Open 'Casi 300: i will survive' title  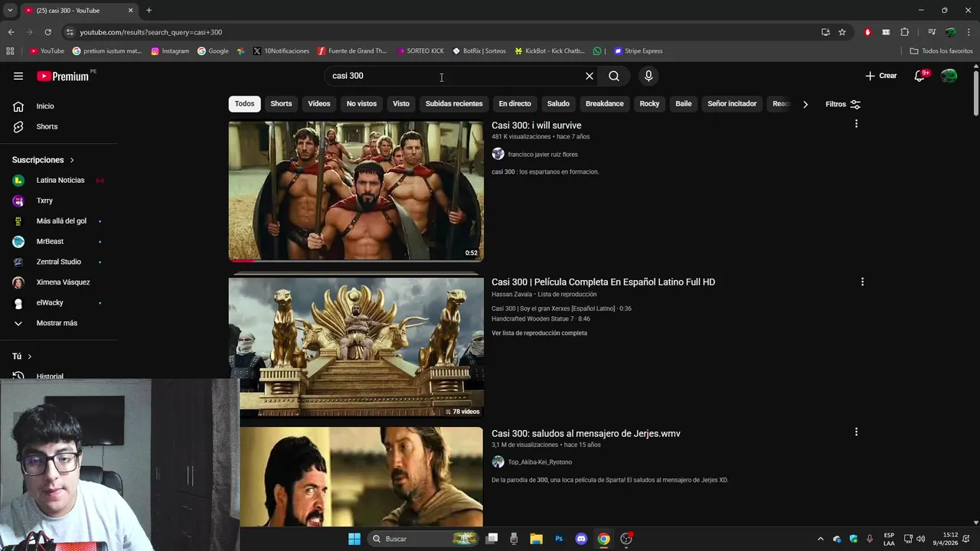coord(536,126)
